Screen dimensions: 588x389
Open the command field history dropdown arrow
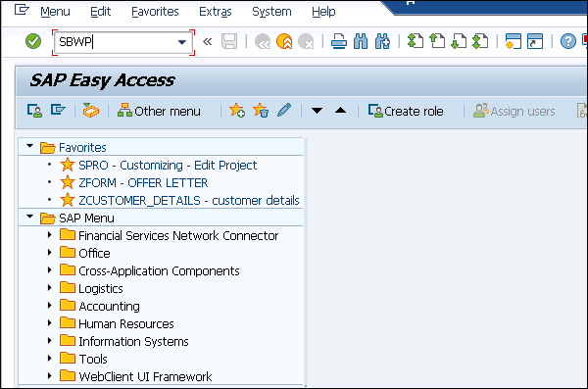182,42
